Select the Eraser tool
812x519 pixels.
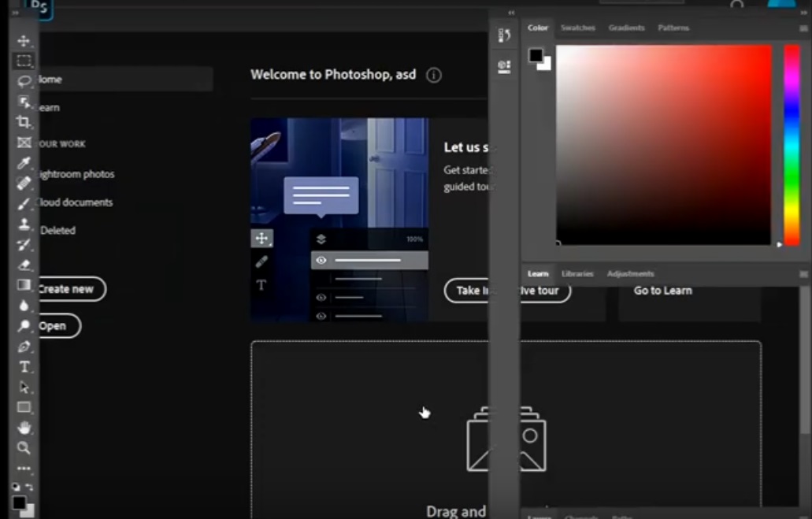[24, 265]
